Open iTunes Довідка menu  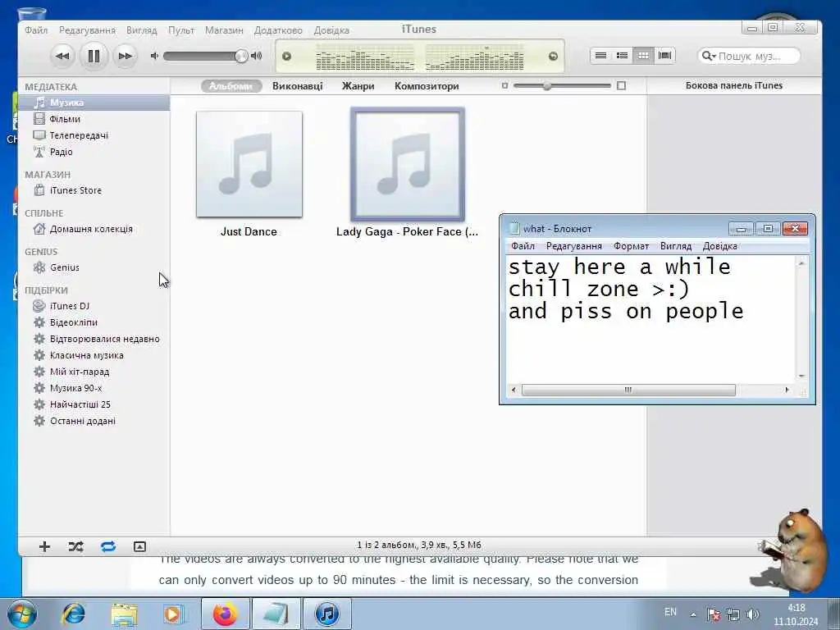[x=331, y=30]
